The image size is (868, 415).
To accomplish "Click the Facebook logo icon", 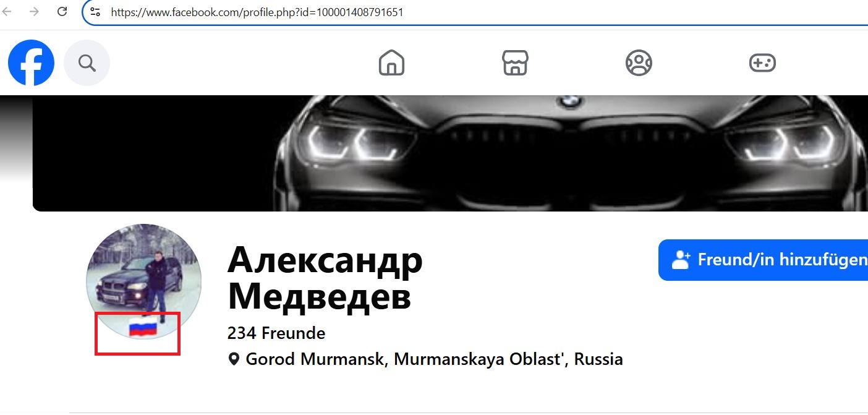I will (31, 62).
